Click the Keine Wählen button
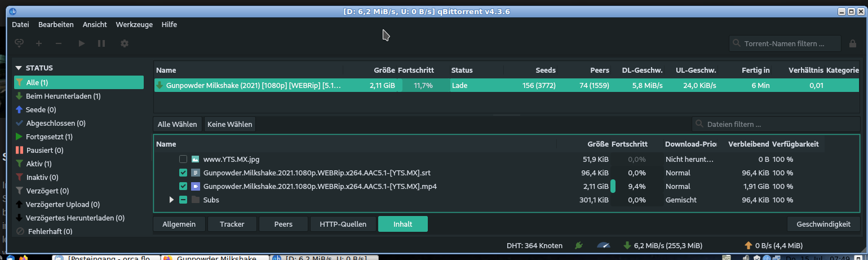This screenshot has height=260, width=868. click(x=229, y=124)
